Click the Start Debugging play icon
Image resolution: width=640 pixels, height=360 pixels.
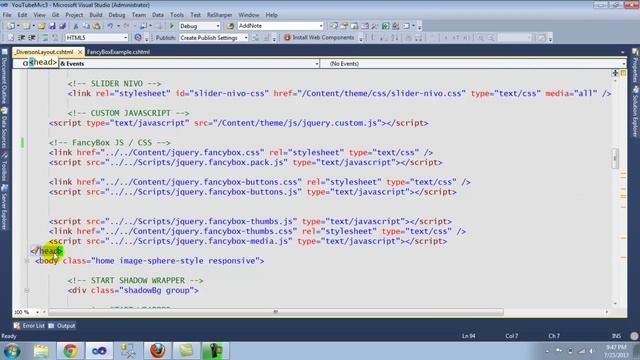point(172,26)
